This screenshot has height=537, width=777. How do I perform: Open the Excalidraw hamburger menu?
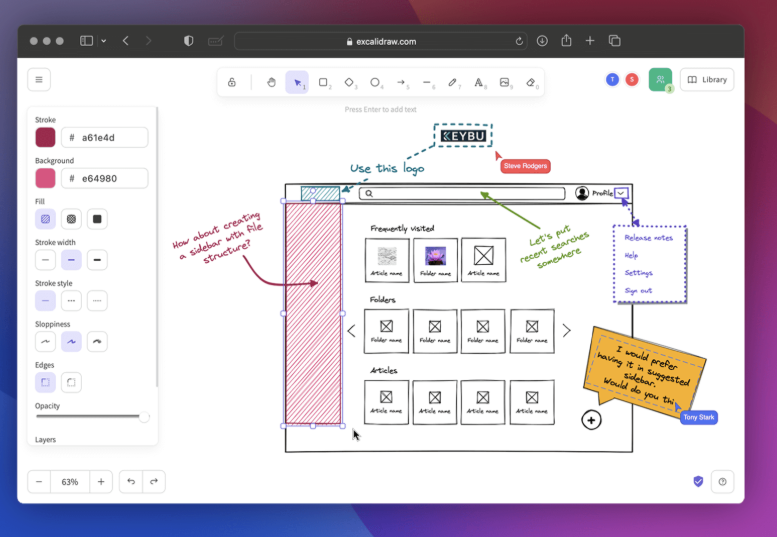tap(39, 80)
